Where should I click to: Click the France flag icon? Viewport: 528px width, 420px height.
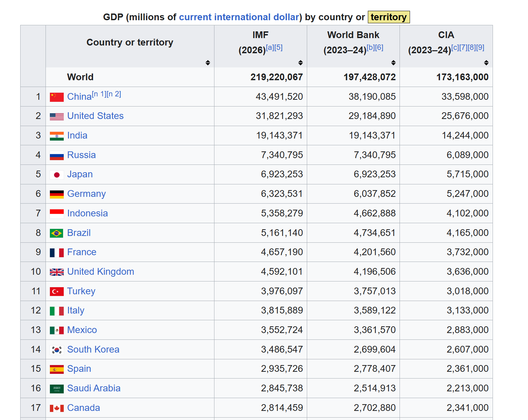57,253
